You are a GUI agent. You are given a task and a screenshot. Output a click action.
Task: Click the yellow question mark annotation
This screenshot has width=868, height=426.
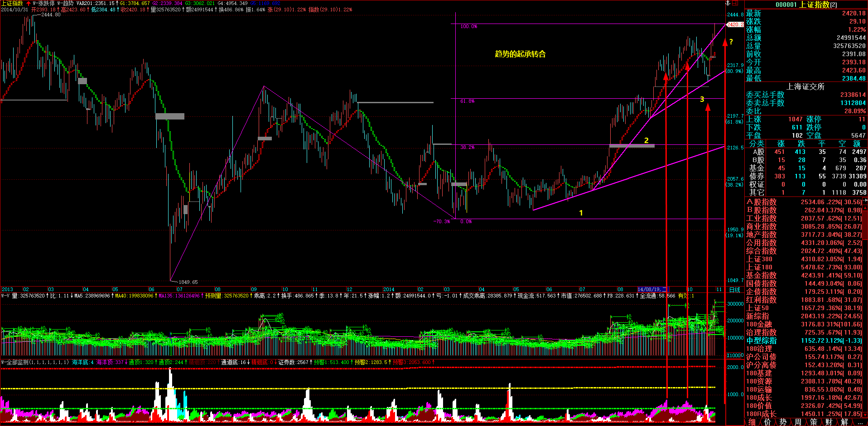tap(731, 42)
